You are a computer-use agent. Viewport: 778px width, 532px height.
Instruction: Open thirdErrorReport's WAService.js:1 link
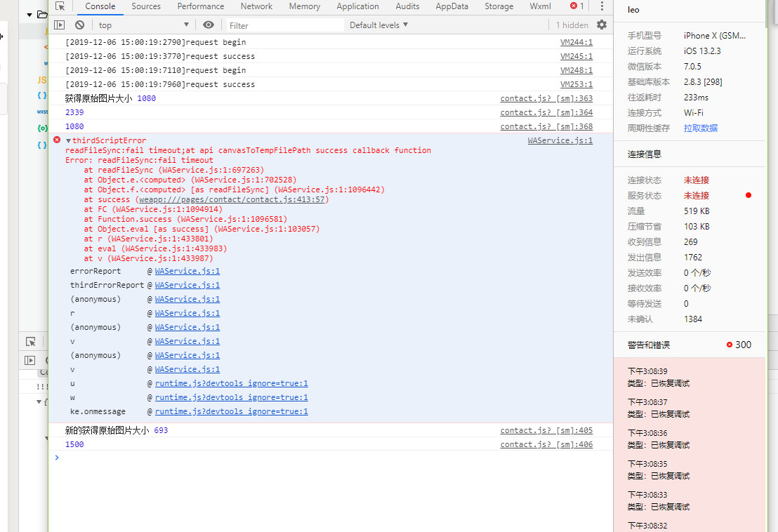point(187,285)
